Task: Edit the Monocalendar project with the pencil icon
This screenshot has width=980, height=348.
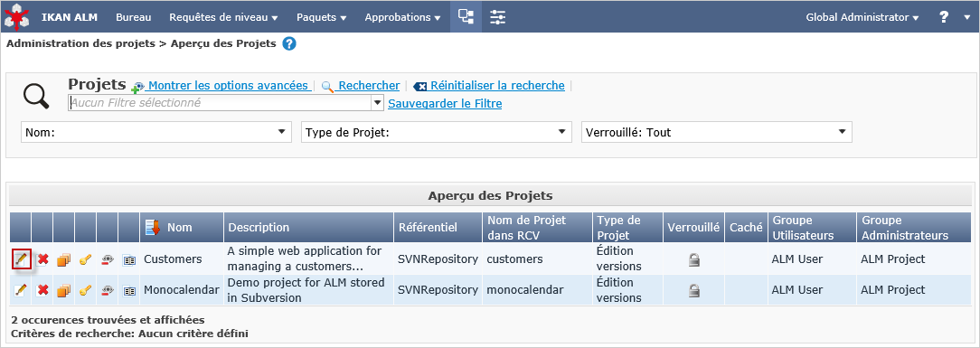Action: (x=22, y=290)
